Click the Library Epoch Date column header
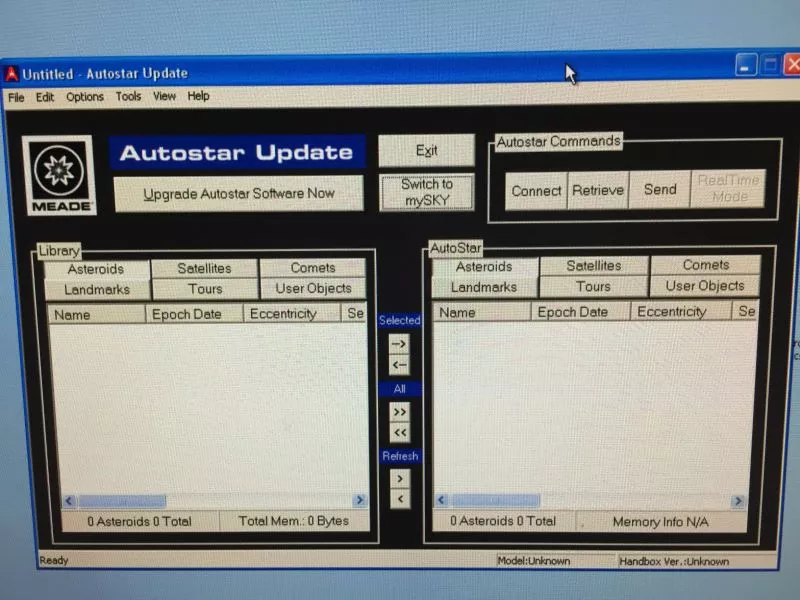 click(194, 314)
